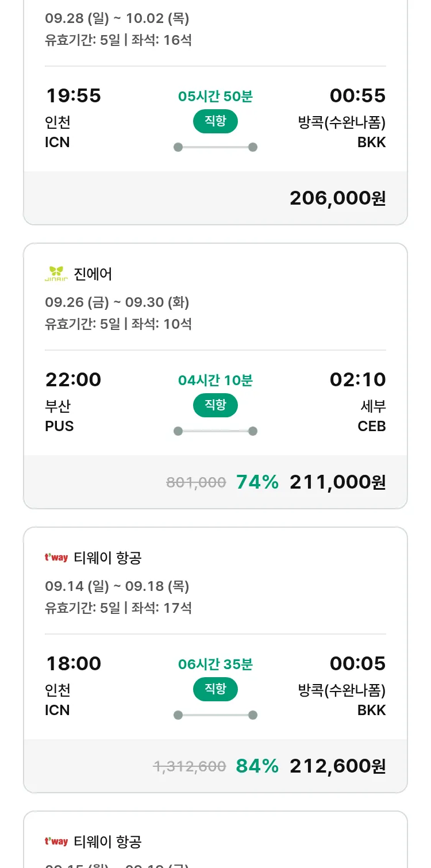Select the 211,000원 Jin Air fare

coord(337,482)
